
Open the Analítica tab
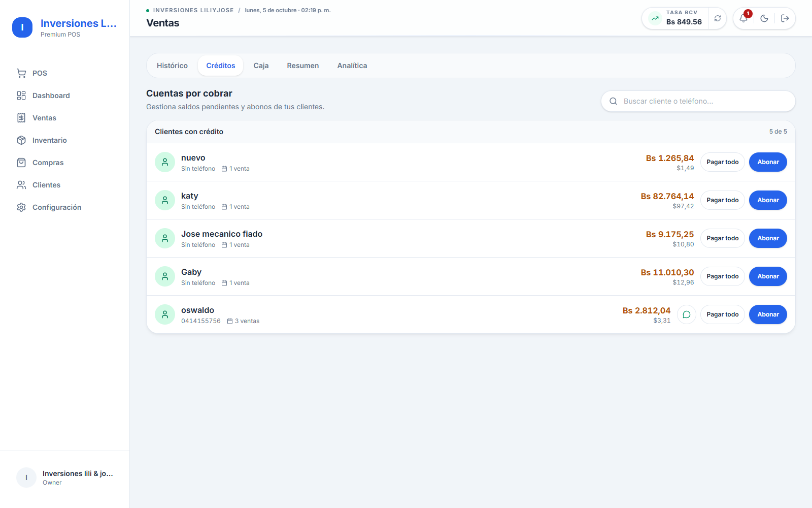coord(352,66)
